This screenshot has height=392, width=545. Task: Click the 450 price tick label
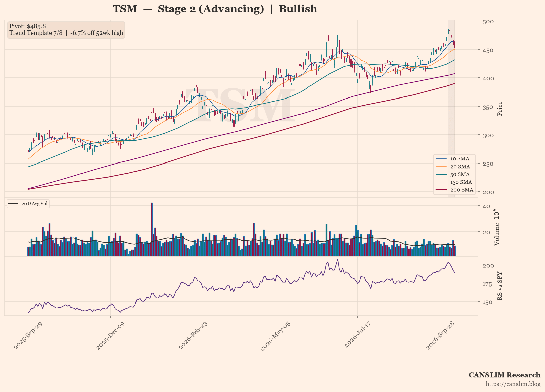488,50
